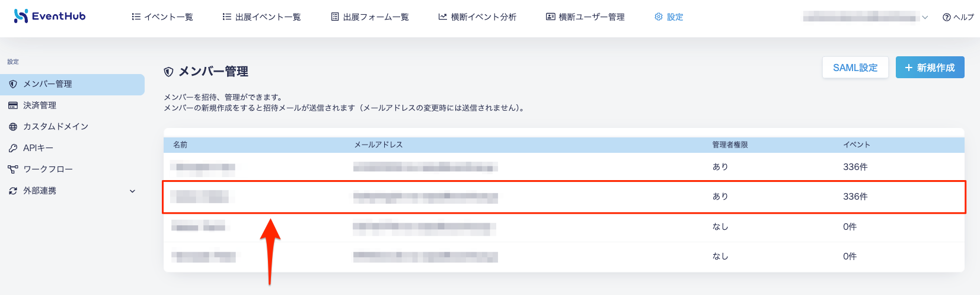Open 横断ユーザー管理 page
The width and height of the screenshot is (980, 295).
tap(585, 17)
